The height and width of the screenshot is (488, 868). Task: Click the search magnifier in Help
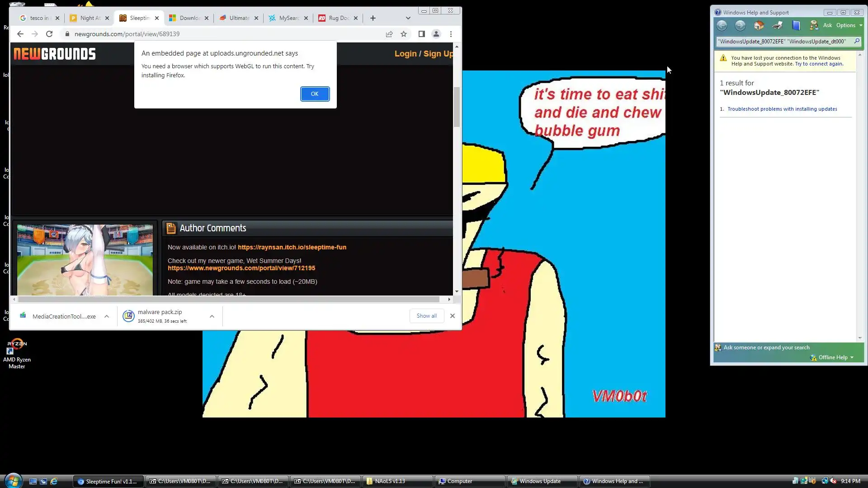pos(856,41)
